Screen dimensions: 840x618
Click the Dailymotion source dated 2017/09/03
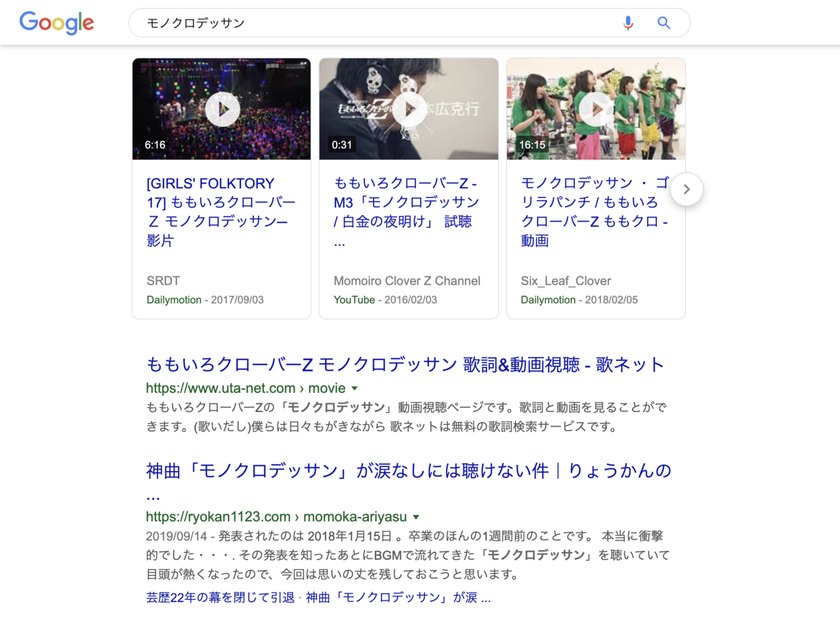tap(175, 300)
